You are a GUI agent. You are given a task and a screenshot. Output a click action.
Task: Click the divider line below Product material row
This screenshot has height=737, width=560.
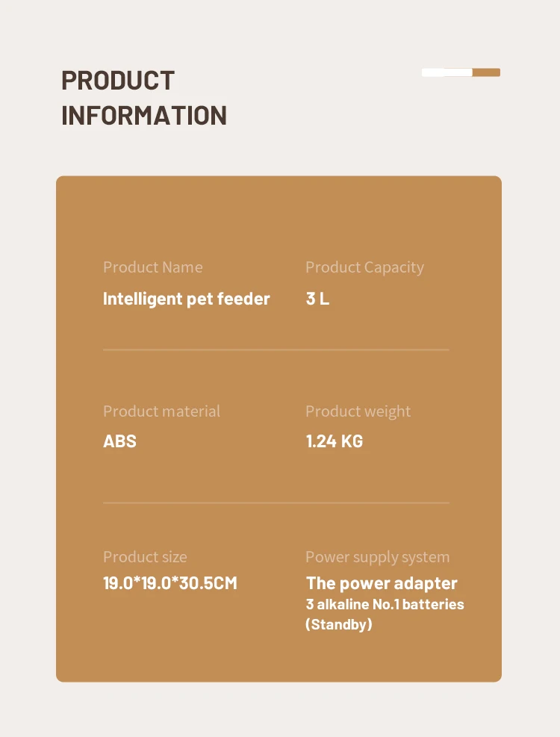pos(276,503)
